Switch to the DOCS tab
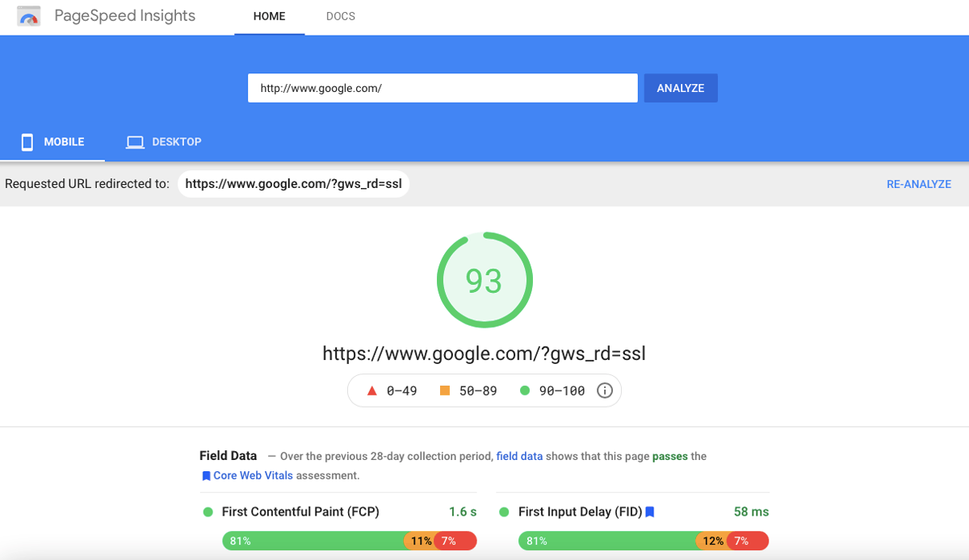This screenshot has height=560, width=969. [340, 15]
